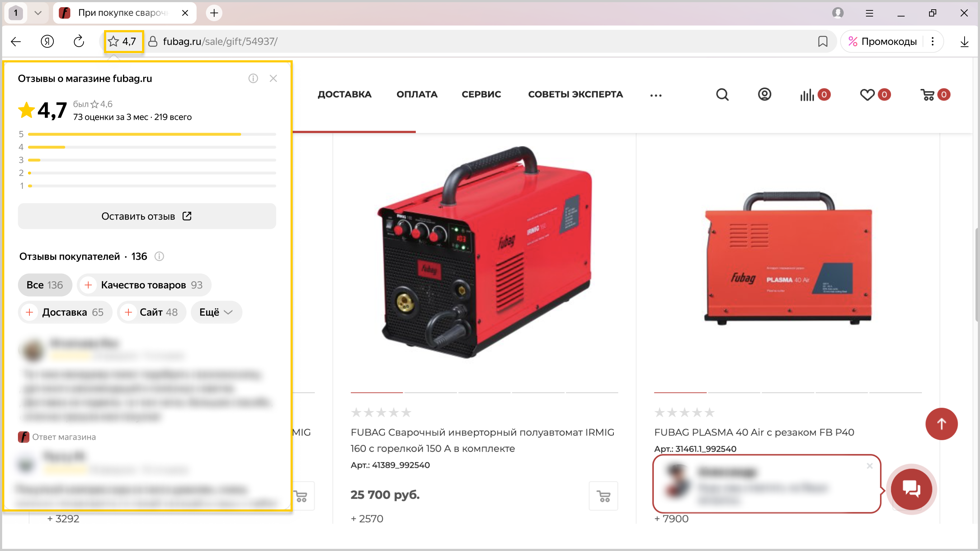Open the shopping cart icon in header
This screenshot has height=551, width=980.
(x=927, y=95)
